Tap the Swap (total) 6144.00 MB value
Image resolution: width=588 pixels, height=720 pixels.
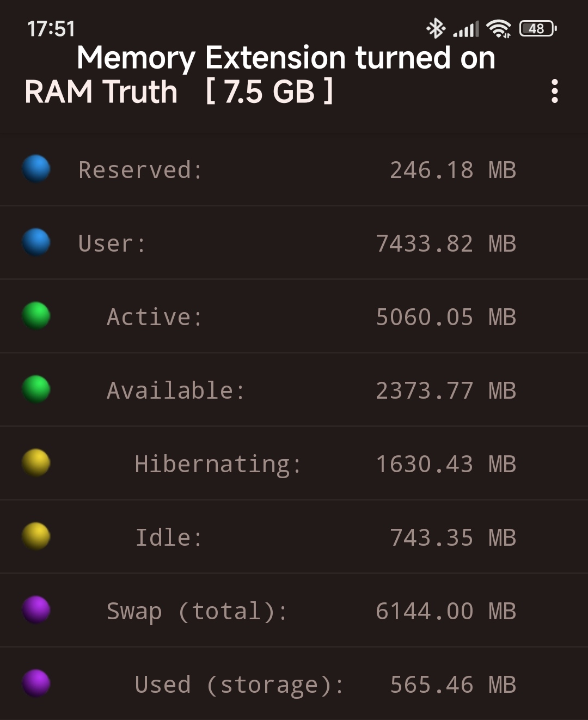click(x=446, y=611)
